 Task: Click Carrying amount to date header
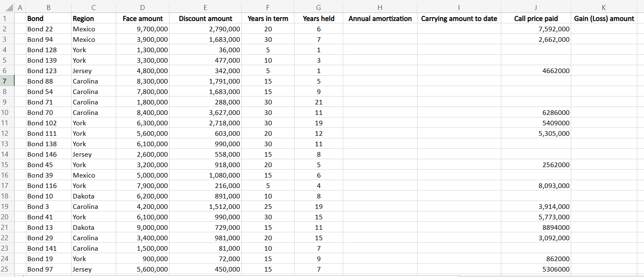[459, 18]
